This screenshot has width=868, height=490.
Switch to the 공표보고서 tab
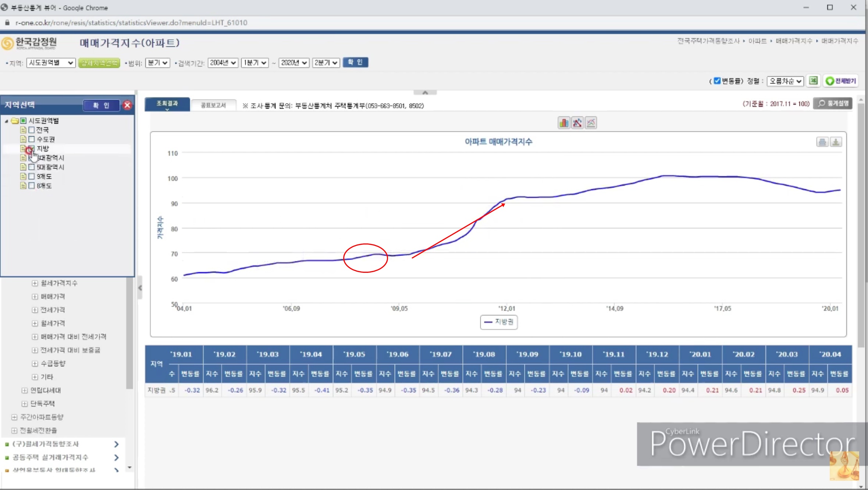tap(213, 105)
